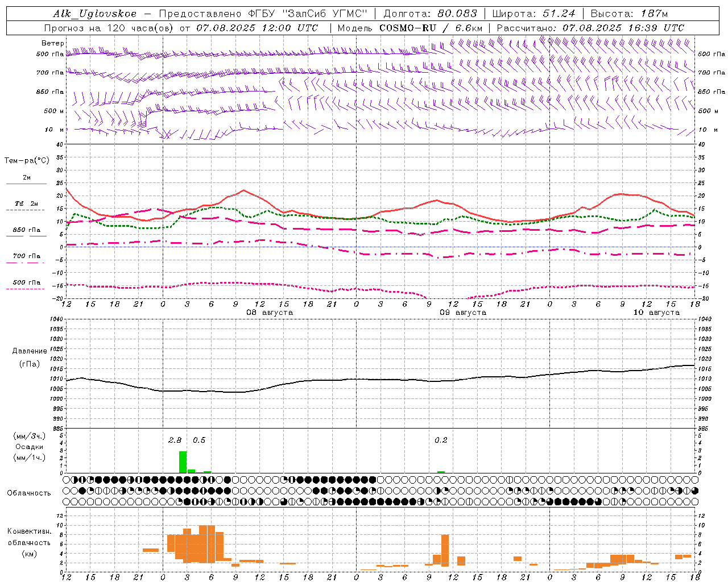Click the dashed line sample under Td 2м
Viewport: 728px width, 582px height.
click(x=25, y=210)
